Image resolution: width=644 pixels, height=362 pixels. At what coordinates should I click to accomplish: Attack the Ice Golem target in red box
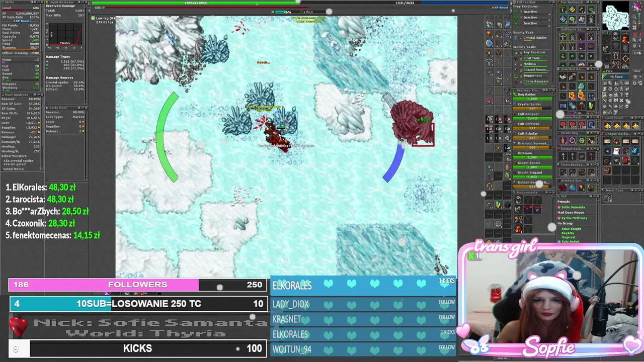[x=423, y=135]
